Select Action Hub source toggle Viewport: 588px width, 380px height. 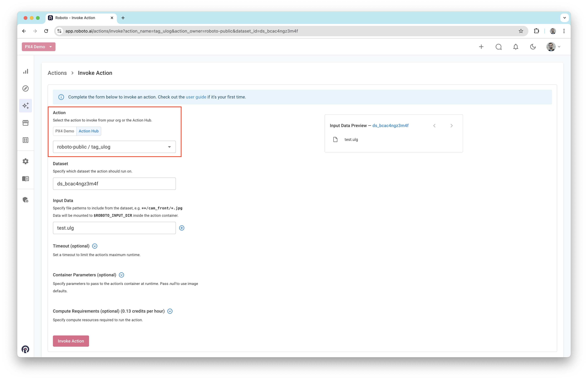click(x=89, y=131)
